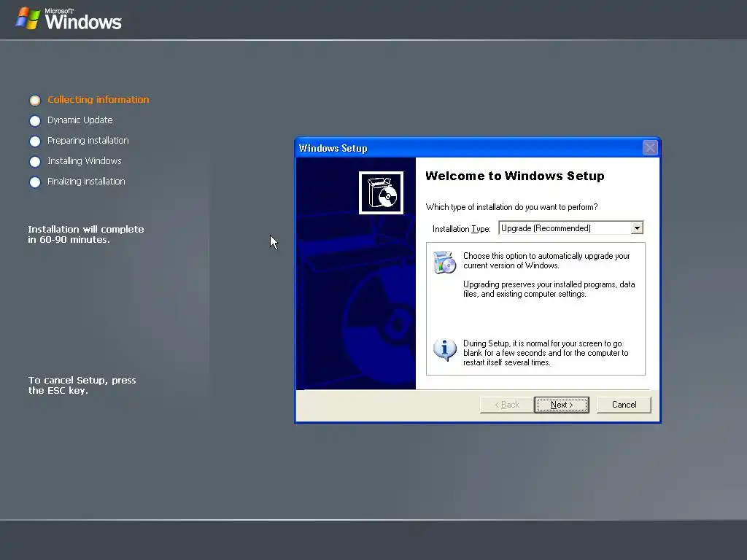Click 'Upgrading preserves your installed programs' paragraph
Screen dimensions: 747x560
pos(549,289)
